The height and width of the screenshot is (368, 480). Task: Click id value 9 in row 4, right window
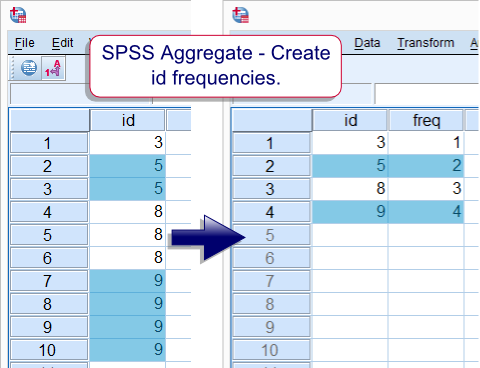(350, 212)
